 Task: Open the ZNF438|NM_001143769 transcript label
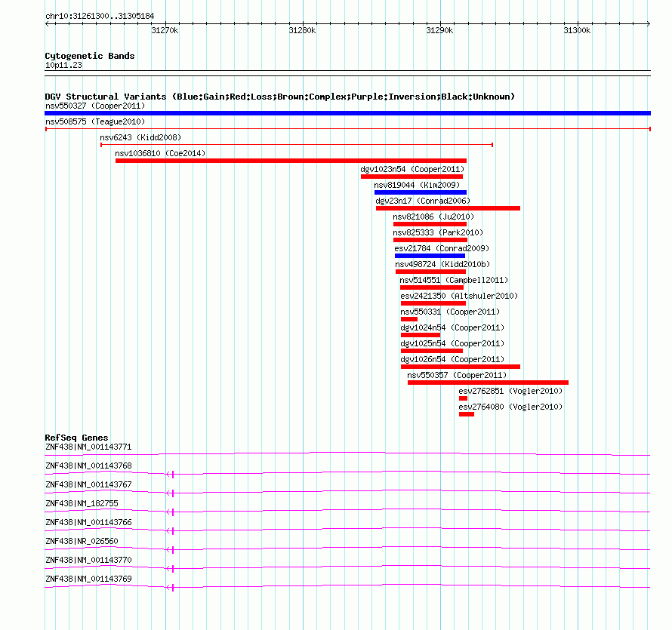[x=88, y=579]
